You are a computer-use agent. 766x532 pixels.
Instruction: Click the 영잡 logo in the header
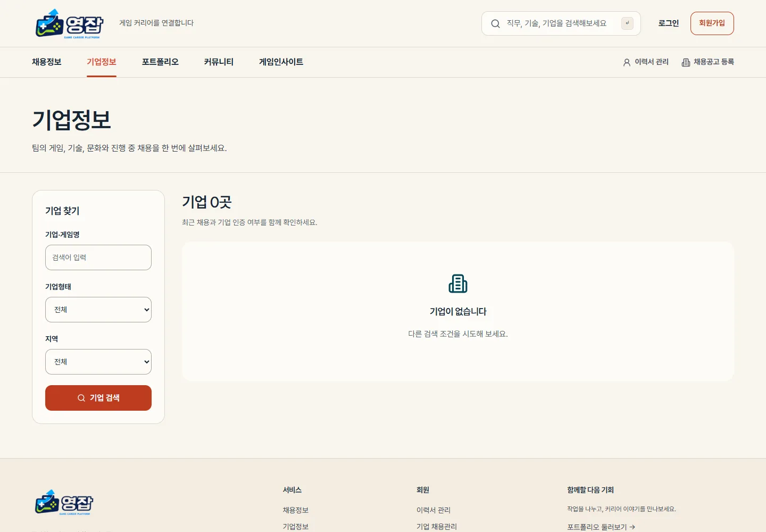[69, 23]
